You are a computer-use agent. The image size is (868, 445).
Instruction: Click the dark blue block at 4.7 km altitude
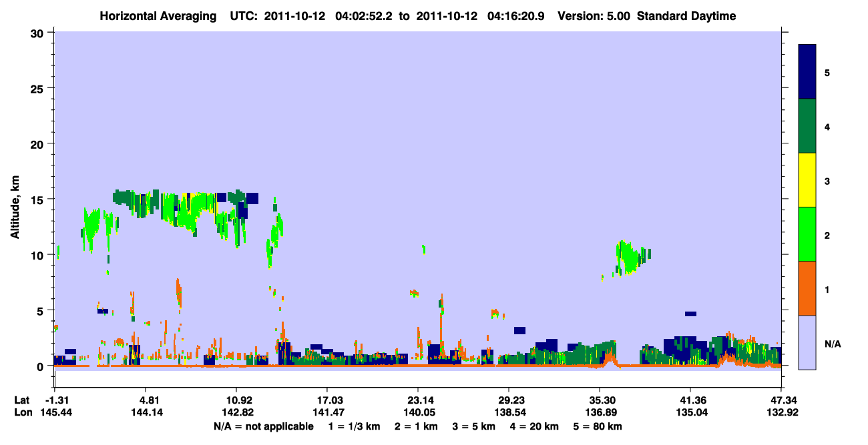click(x=690, y=314)
